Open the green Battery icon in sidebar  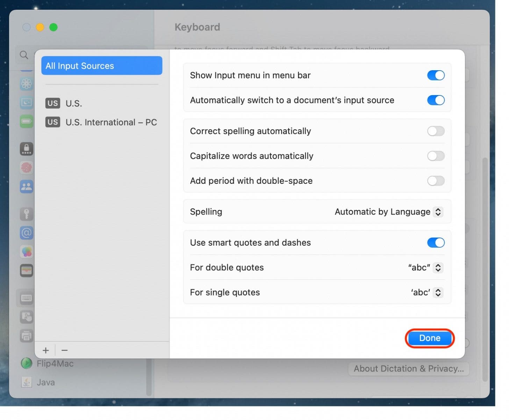tap(27, 121)
